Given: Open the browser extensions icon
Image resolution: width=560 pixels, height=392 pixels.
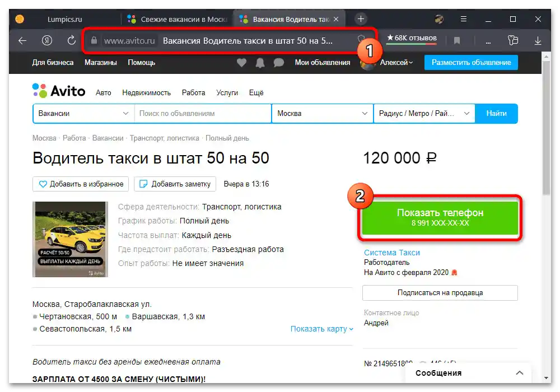Looking at the screenshot, I should (x=513, y=40).
